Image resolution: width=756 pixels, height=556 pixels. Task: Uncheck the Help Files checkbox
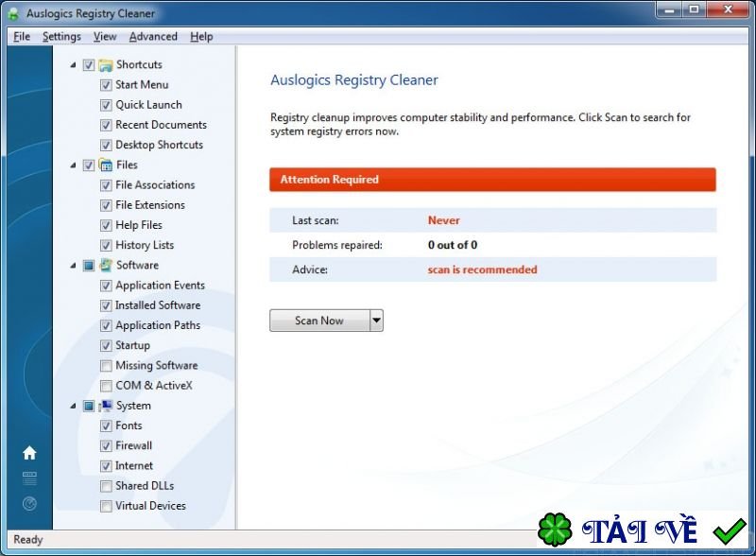106,225
